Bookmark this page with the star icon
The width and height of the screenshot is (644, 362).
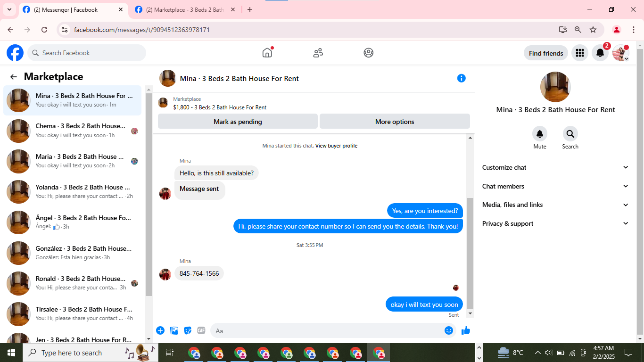pos(593,30)
